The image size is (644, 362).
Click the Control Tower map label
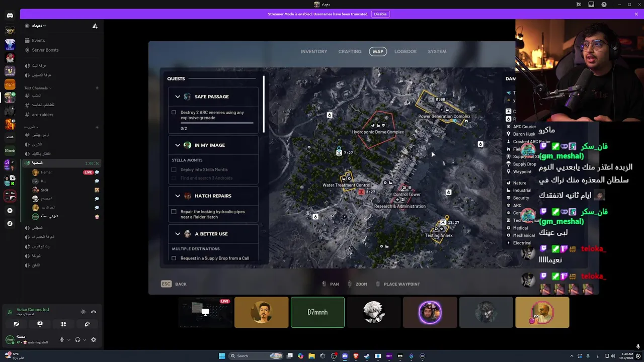coord(407,195)
